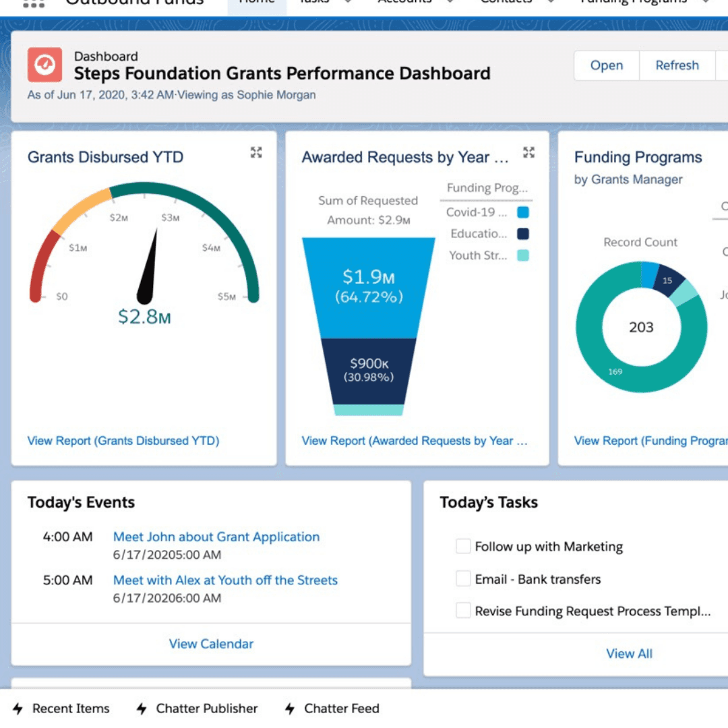Click the Youth Str... legend color swatch

[x=523, y=255]
